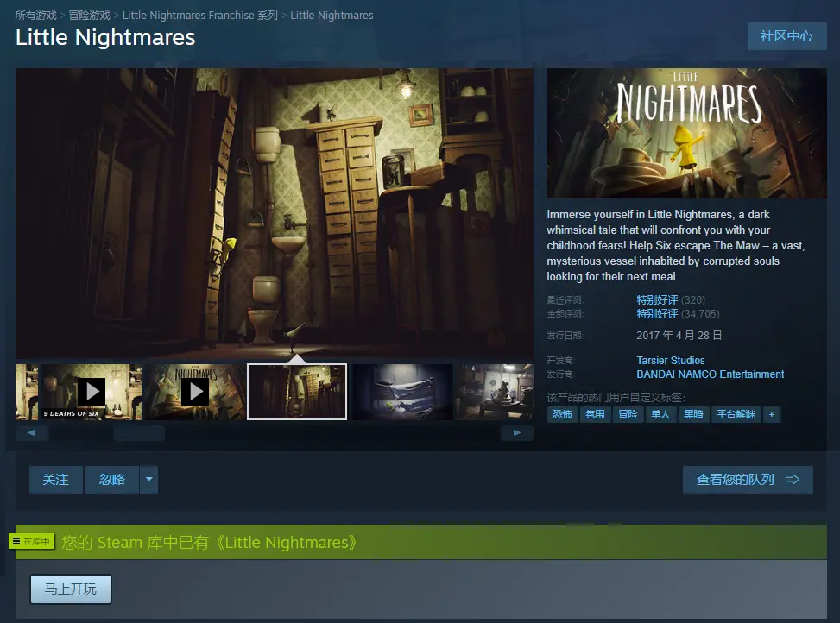Screen dimensions: 840x623
Task: Click the 单人 tag
Action: (x=660, y=414)
